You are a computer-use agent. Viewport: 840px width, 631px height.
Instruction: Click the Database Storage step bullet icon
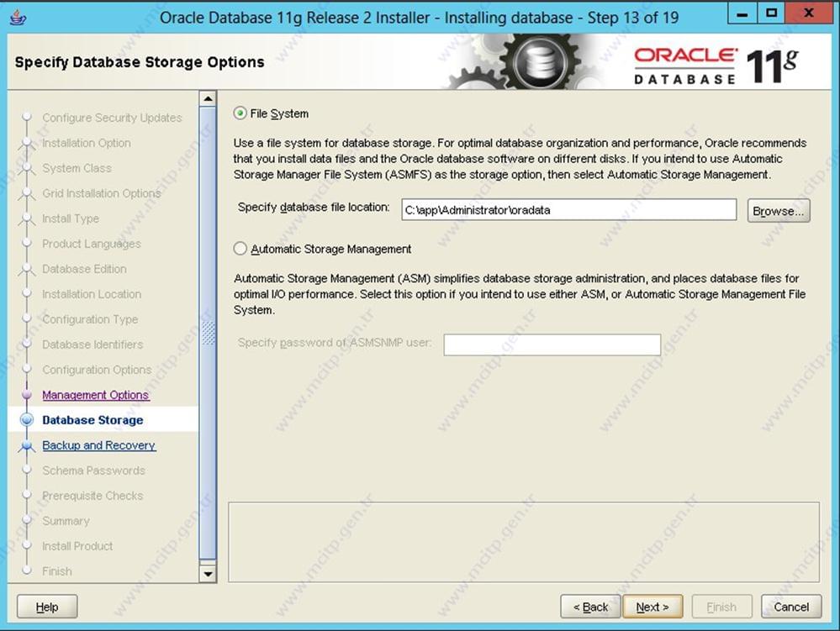coord(26,420)
